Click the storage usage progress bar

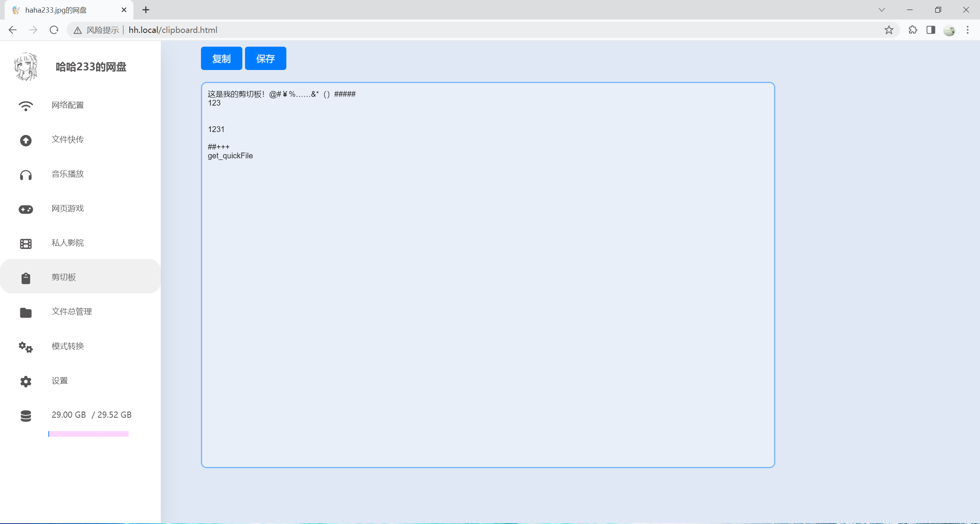click(x=88, y=434)
